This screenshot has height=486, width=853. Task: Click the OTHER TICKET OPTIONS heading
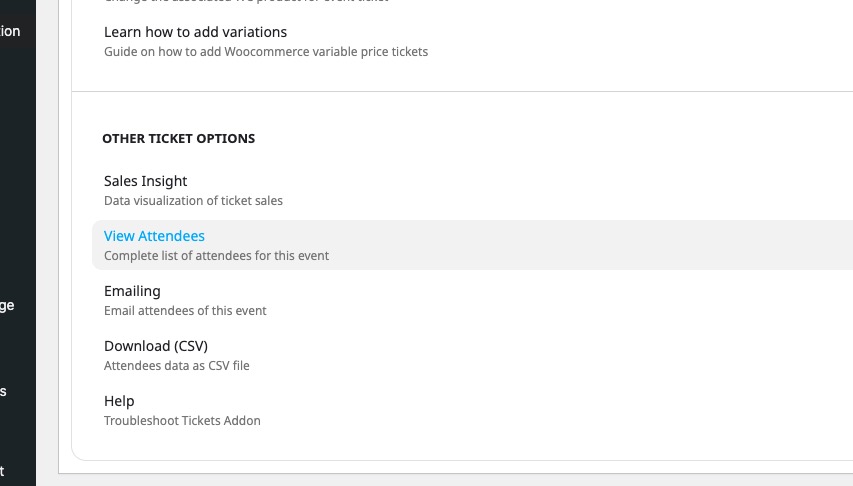click(178, 138)
